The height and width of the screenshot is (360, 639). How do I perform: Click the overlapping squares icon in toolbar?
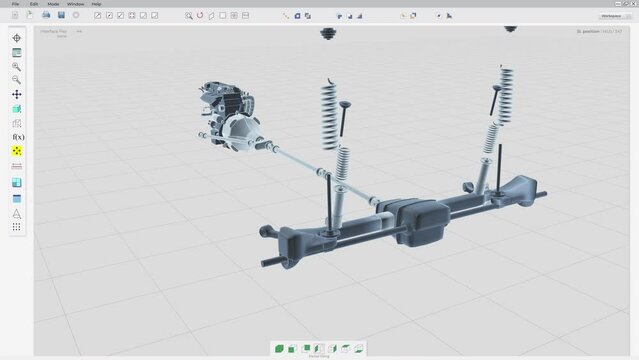pos(308,16)
